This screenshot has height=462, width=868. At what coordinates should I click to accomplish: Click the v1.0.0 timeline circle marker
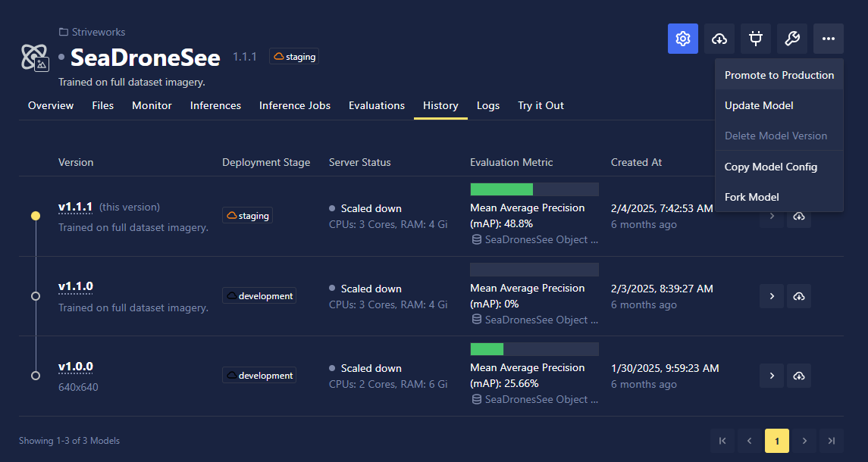pyautogui.click(x=36, y=376)
